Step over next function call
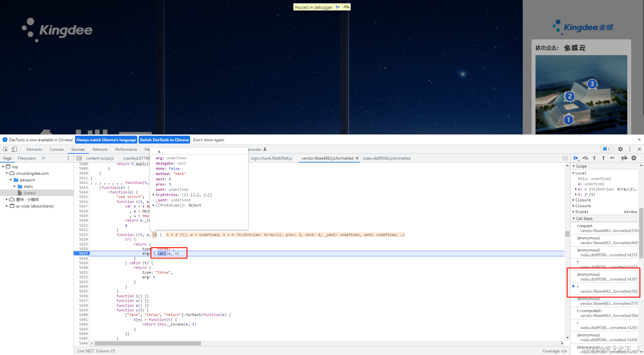 585,158
